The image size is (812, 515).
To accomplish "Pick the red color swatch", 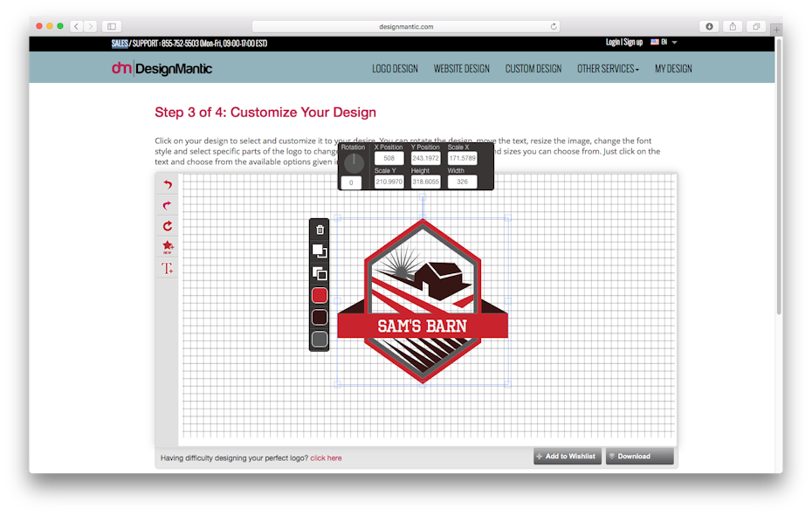I will (320, 296).
